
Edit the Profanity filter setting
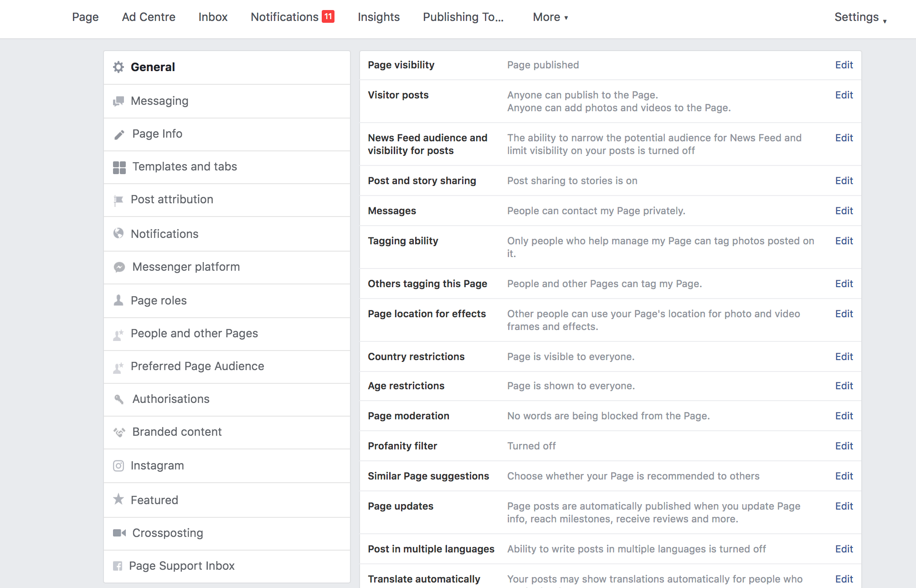[844, 446]
